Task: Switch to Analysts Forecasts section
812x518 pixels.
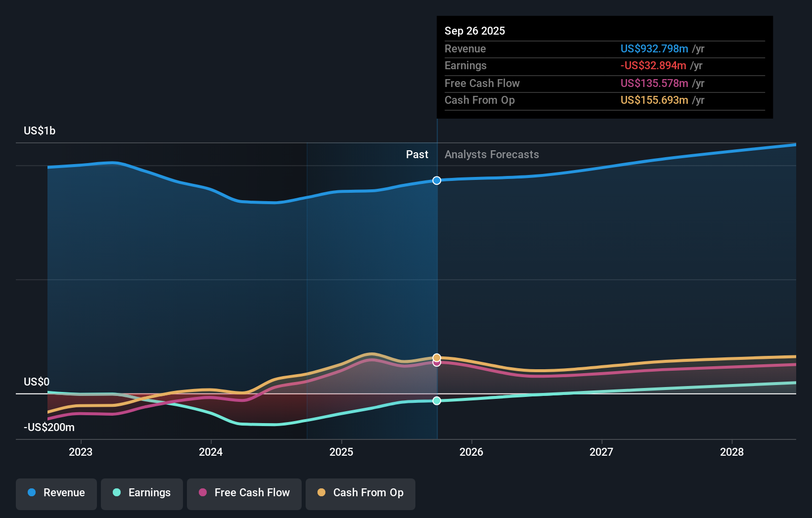Action: [x=491, y=154]
